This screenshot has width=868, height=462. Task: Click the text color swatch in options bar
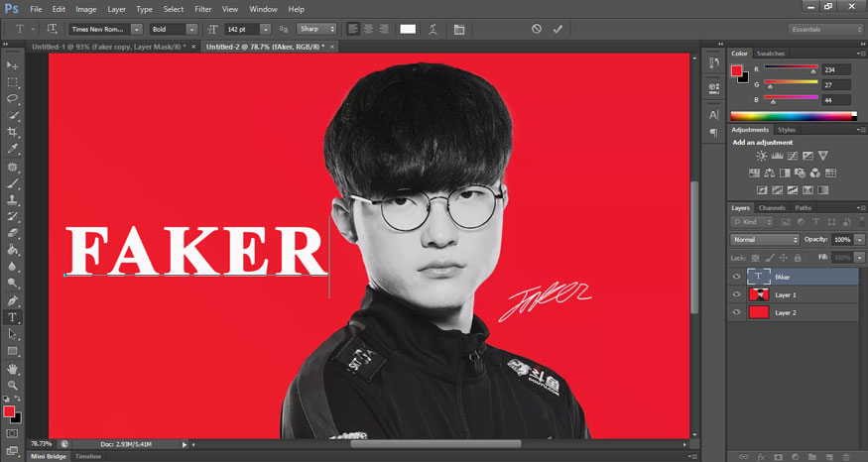coord(408,30)
